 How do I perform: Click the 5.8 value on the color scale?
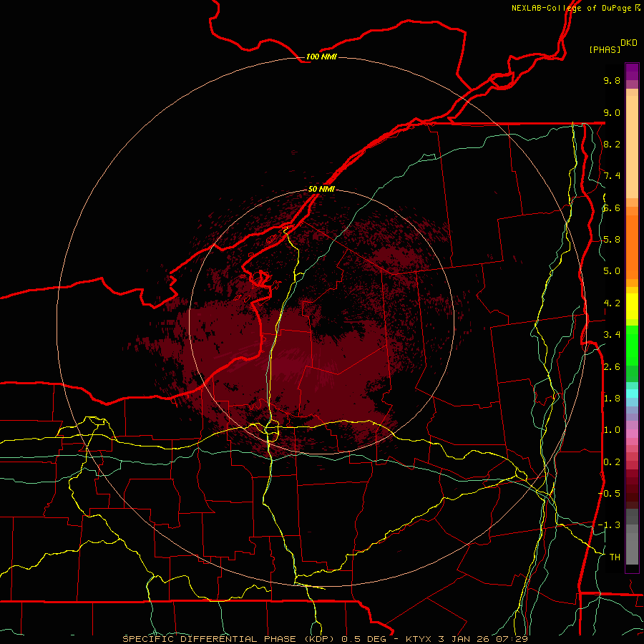point(612,240)
